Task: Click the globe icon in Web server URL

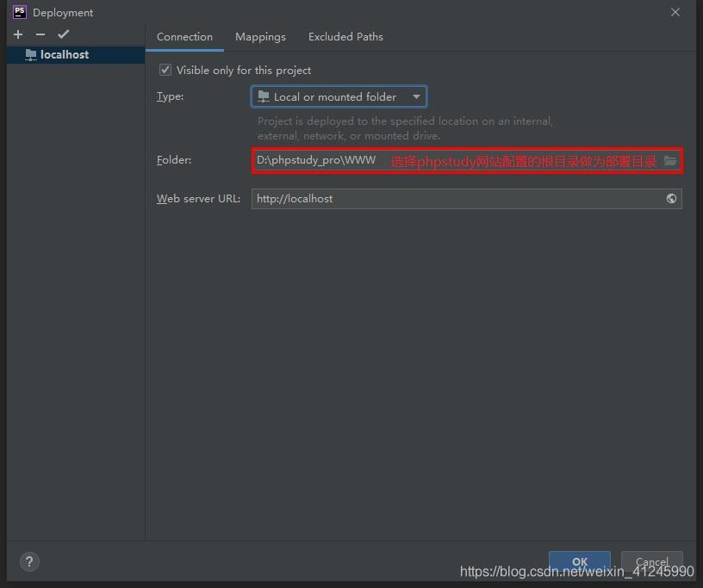Action: click(x=671, y=199)
